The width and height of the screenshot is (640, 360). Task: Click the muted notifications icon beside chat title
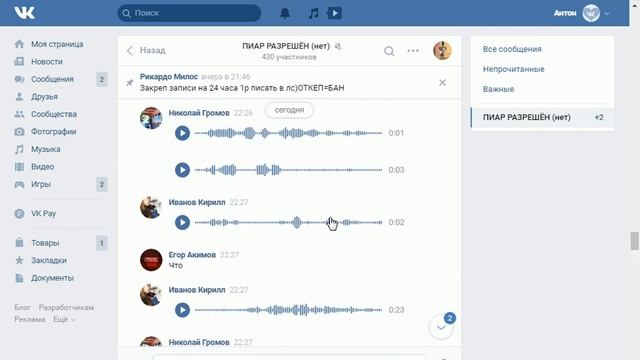(x=338, y=47)
